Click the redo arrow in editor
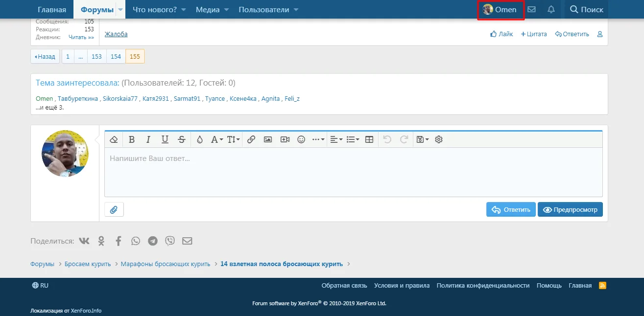Image resolution: width=644 pixels, height=316 pixels. click(x=404, y=139)
